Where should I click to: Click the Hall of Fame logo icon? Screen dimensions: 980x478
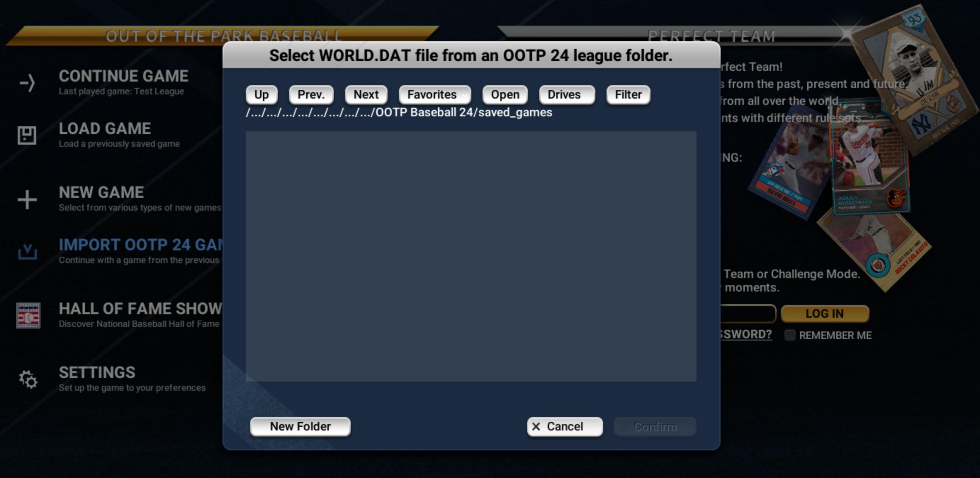point(28,315)
